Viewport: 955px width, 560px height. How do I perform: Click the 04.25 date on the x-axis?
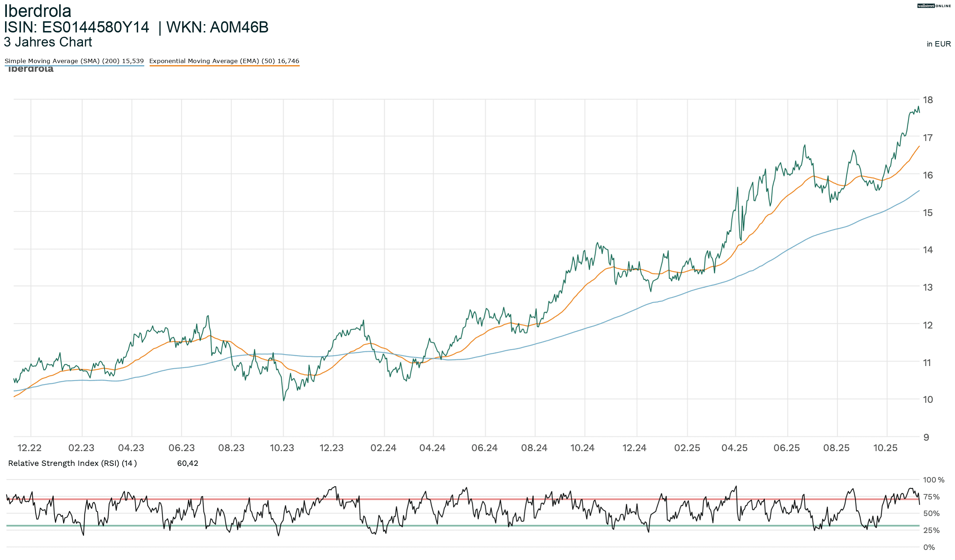(734, 448)
